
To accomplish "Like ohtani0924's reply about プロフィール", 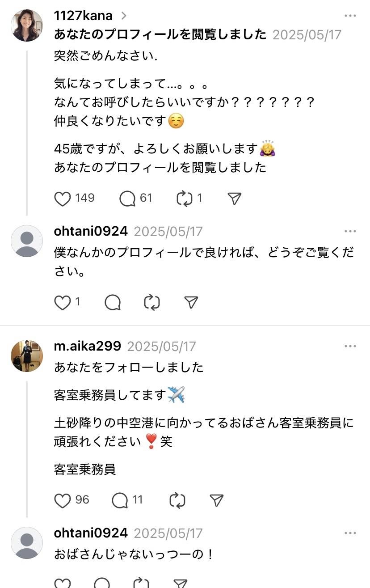I will click(63, 303).
